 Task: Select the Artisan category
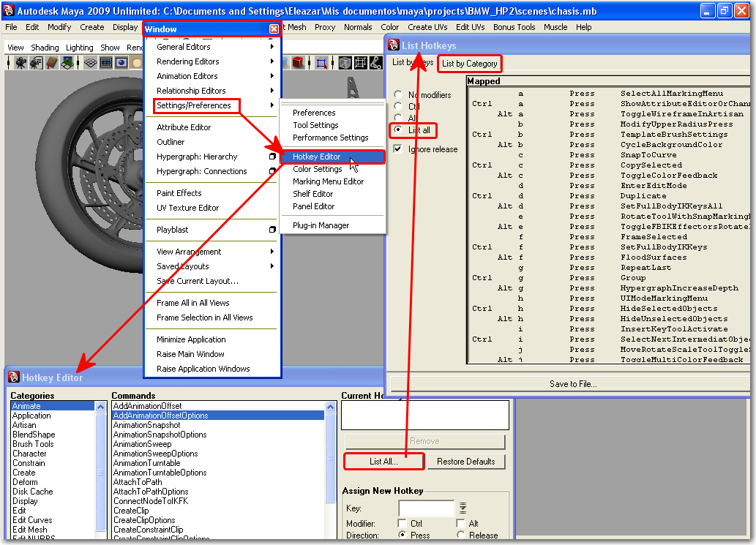(24, 425)
